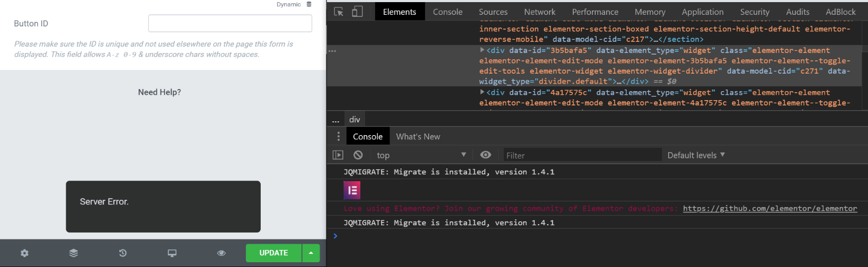Clear console with the ban icon

pyautogui.click(x=358, y=155)
